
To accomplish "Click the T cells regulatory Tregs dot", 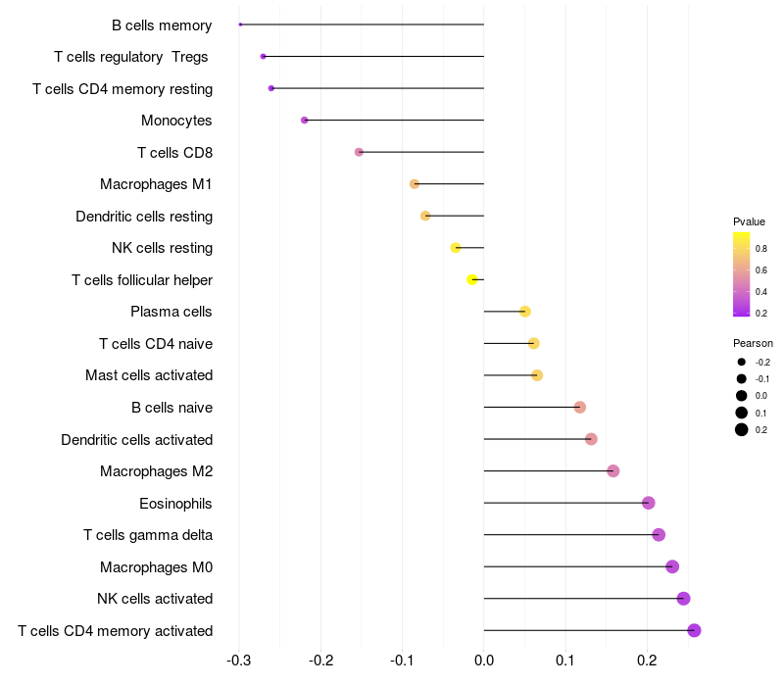I will point(263,57).
